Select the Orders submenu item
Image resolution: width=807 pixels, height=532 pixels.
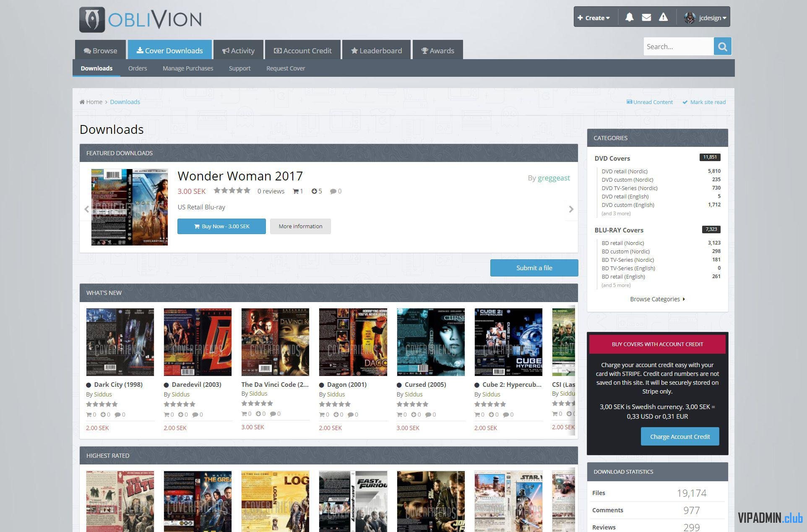tap(138, 68)
